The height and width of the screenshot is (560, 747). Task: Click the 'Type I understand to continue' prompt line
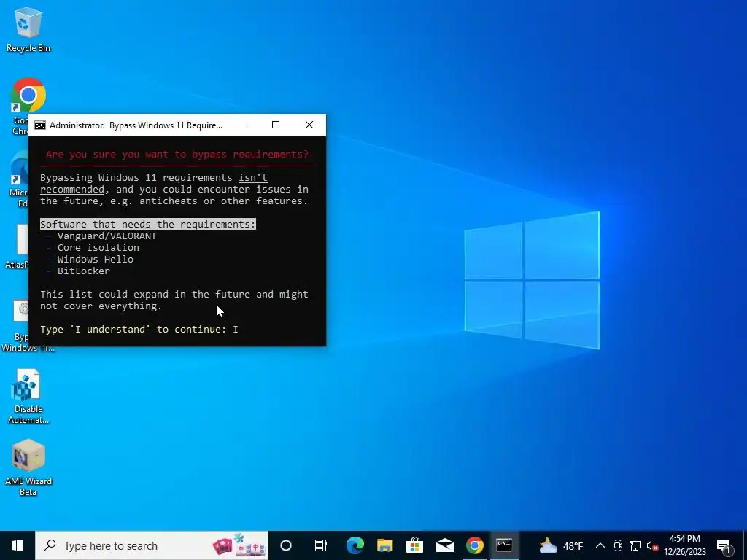(x=139, y=330)
